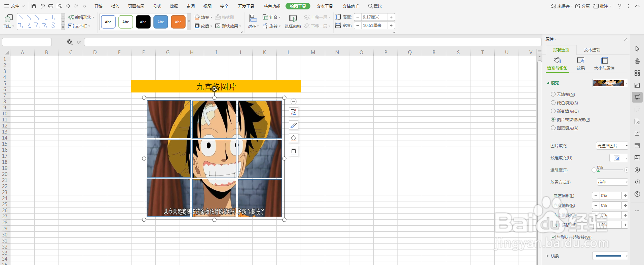Image resolution: width=644 pixels, height=265 pixels.
Task: Click 未保存 unsaved status button
Action: [x=562, y=6]
